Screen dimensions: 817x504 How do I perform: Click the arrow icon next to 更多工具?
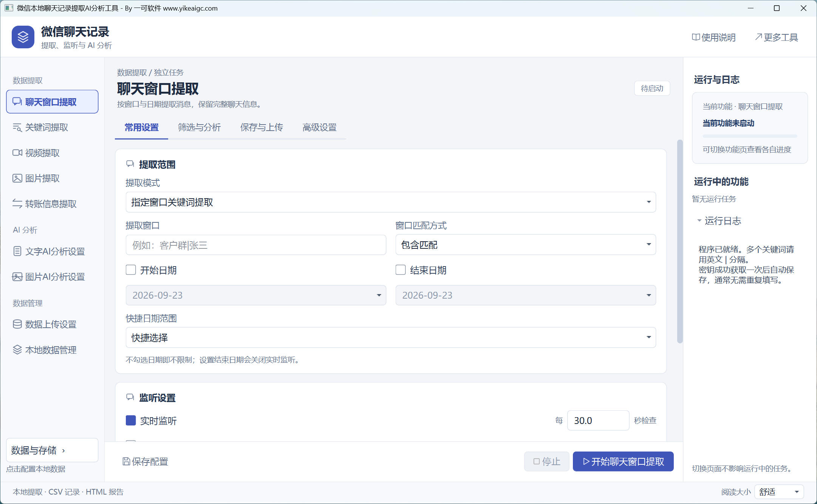(758, 37)
